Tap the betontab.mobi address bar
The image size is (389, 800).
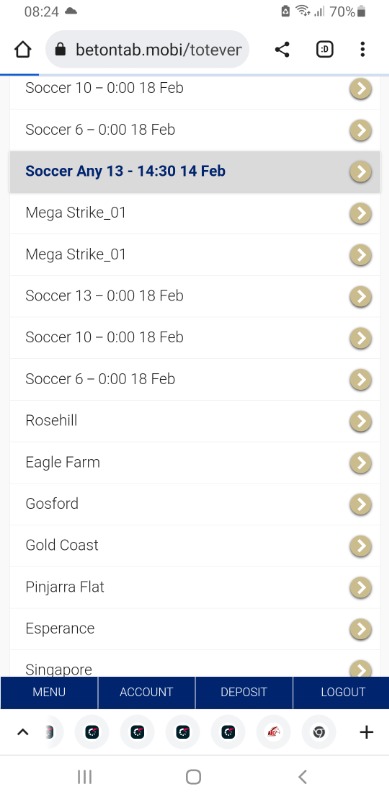pyautogui.click(x=148, y=49)
